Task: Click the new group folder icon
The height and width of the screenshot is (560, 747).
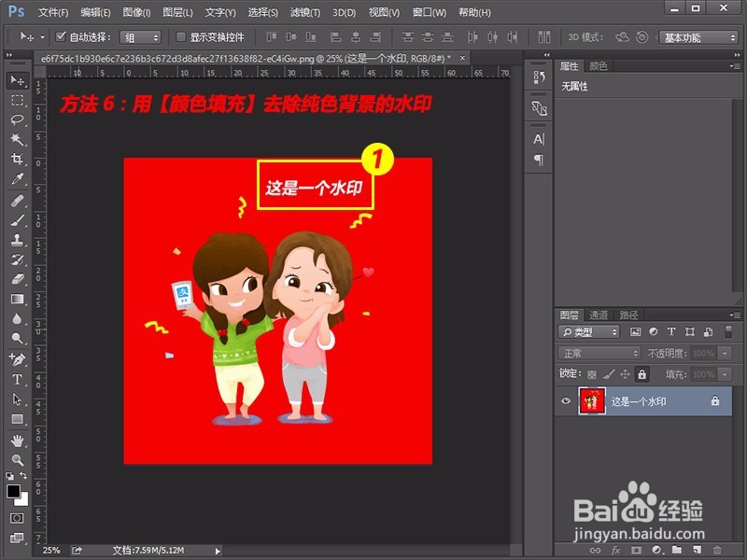Action: point(676,550)
